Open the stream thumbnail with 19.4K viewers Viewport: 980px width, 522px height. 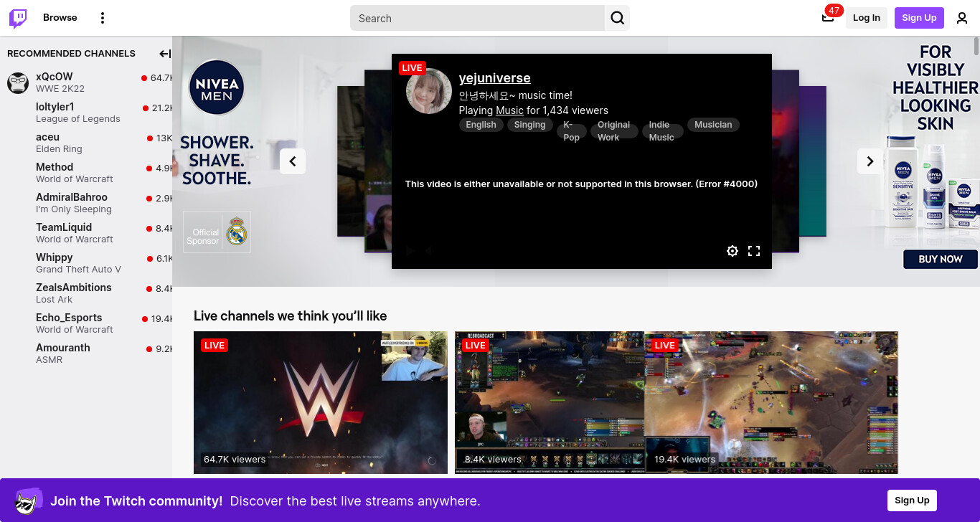click(771, 402)
